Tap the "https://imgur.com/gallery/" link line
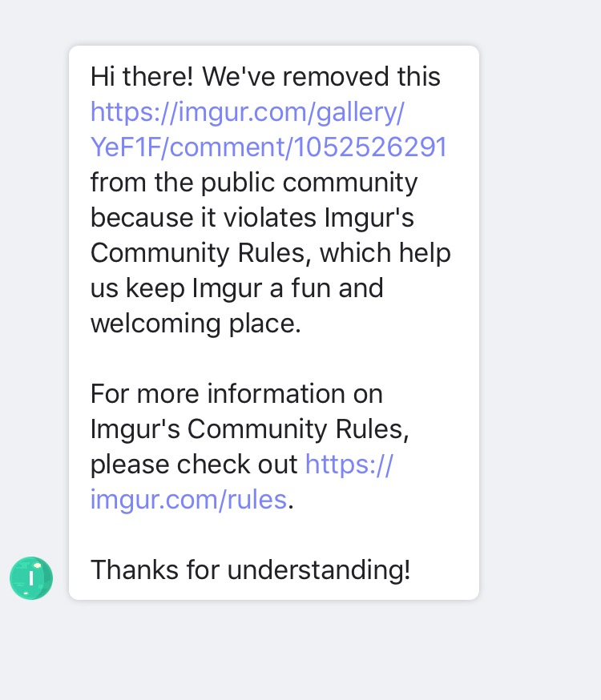This screenshot has height=700, width=601. [x=248, y=112]
